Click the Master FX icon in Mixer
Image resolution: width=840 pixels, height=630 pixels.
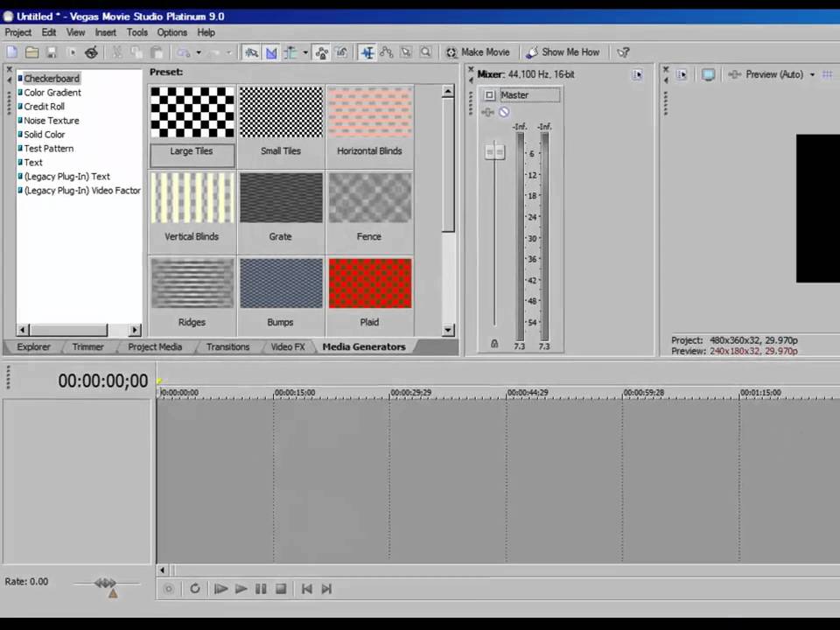[x=487, y=112]
